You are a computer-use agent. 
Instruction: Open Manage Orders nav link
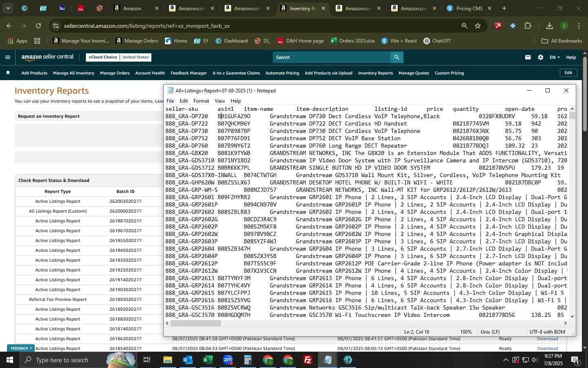(115, 73)
